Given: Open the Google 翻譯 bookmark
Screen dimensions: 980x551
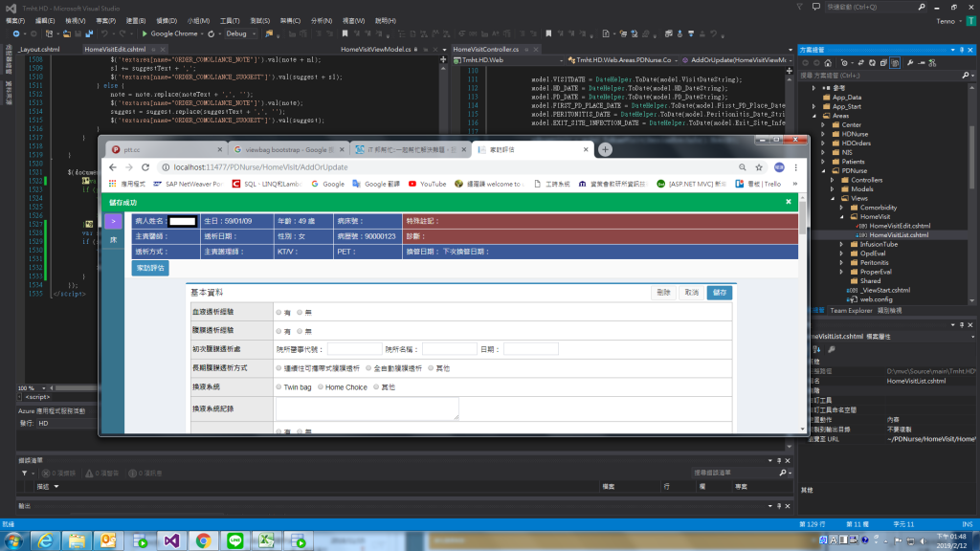Looking at the screenshot, I should (375, 185).
